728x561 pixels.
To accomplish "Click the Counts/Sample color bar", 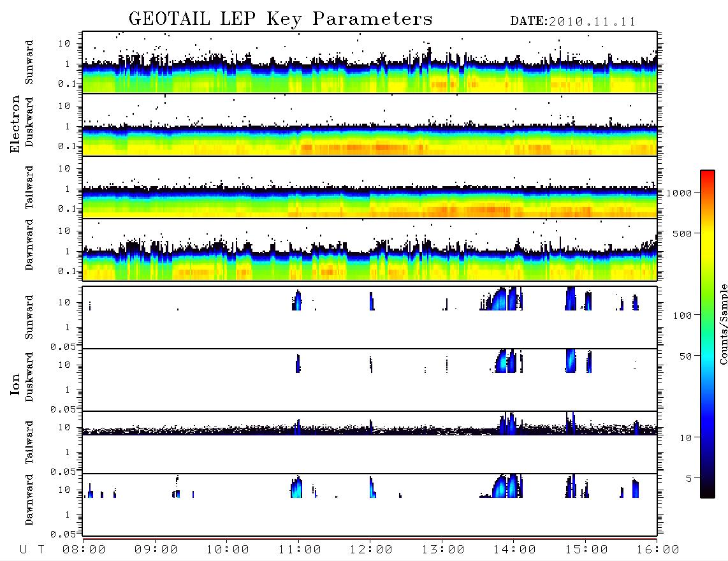I will [708, 334].
